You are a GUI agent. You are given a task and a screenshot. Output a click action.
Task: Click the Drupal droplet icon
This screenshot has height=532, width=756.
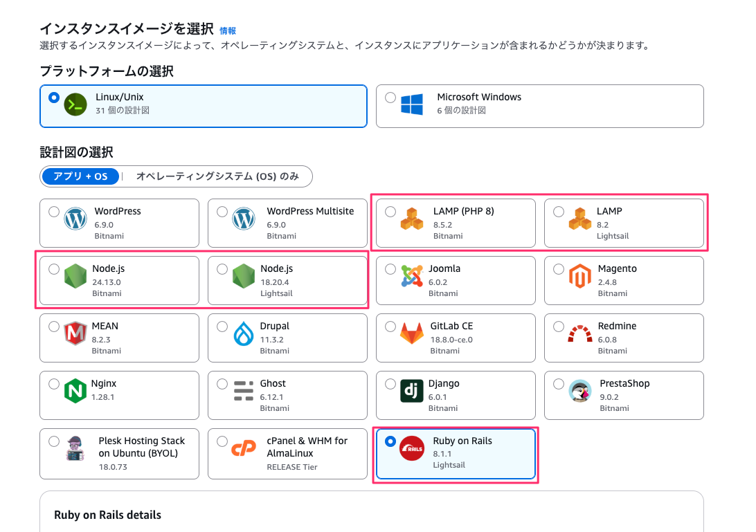243,333
